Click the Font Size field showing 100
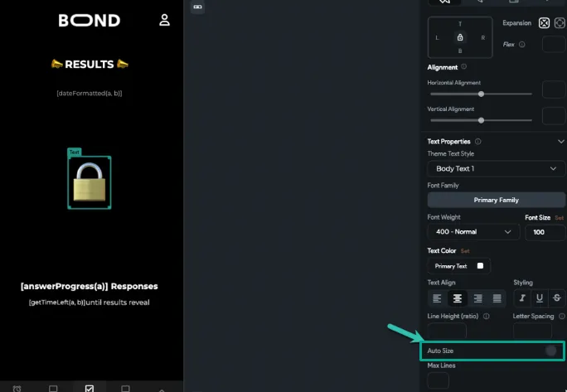This screenshot has width=567, height=392. click(x=545, y=232)
